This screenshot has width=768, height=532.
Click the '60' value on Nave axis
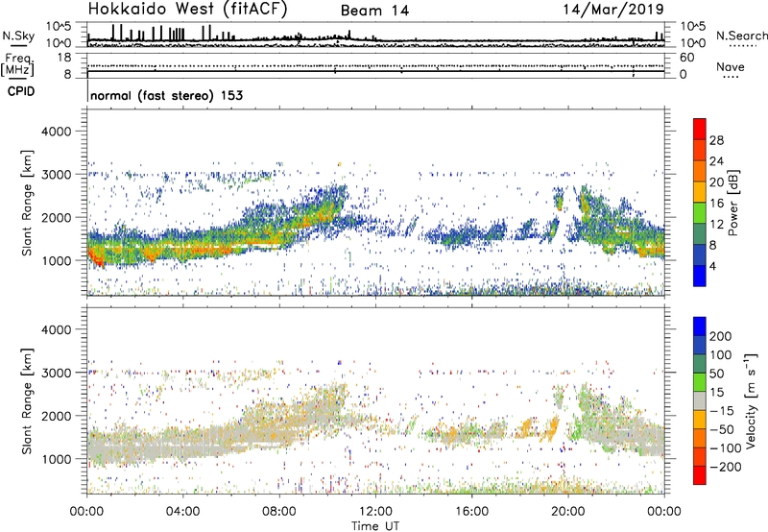[x=686, y=58]
